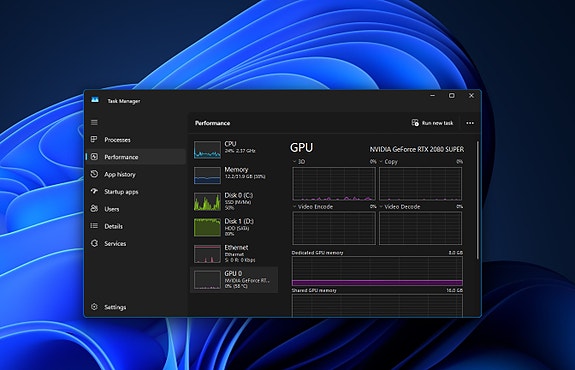Click the Performance page heading
This screenshot has height=370, width=575.
(212, 123)
